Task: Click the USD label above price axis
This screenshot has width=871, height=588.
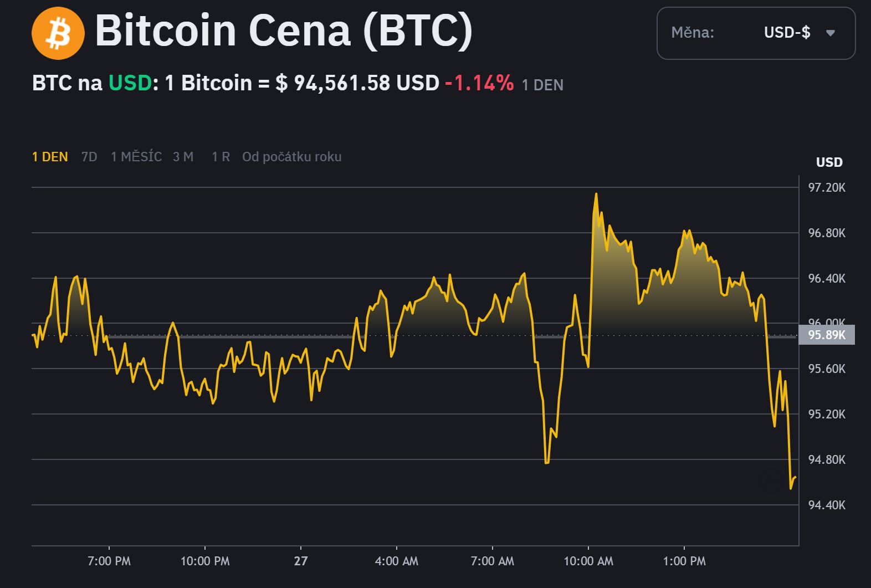Action: 829,162
